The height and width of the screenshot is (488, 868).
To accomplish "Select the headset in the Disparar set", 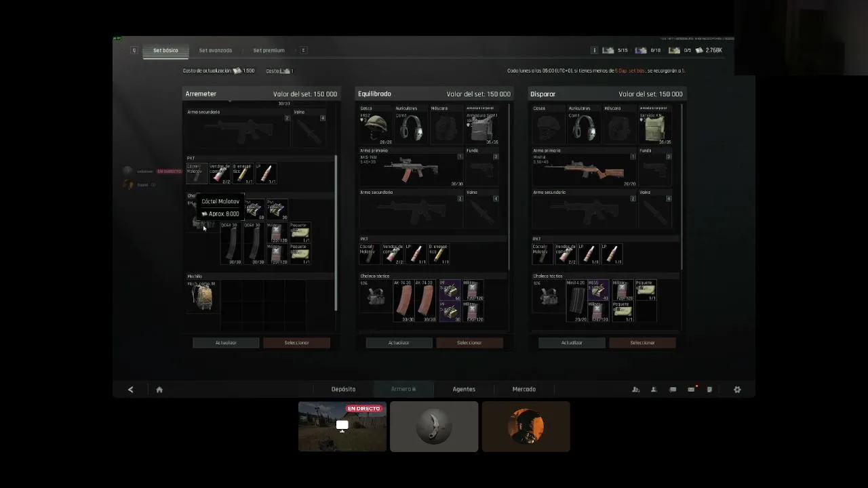I will click(x=583, y=127).
